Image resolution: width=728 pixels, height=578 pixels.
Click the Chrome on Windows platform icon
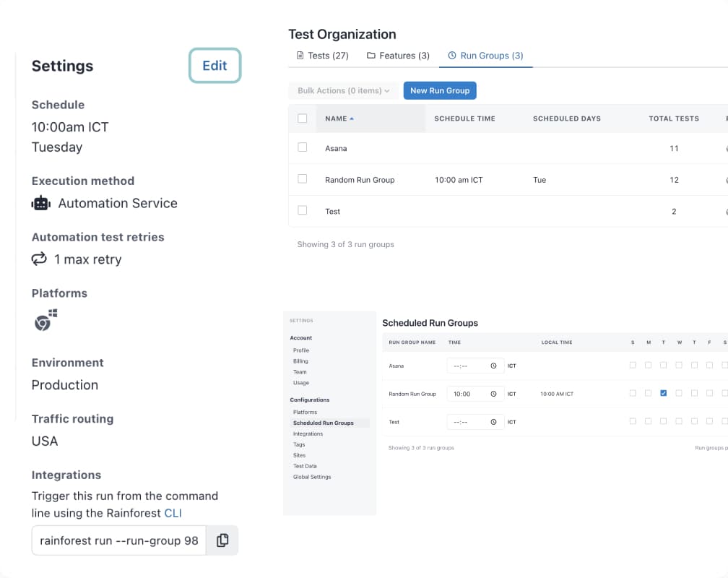coord(45,319)
